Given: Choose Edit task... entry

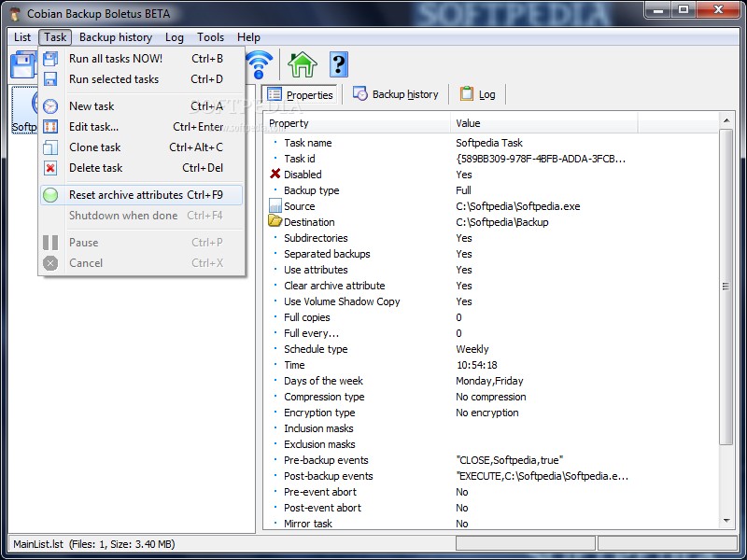Looking at the screenshot, I should click(x=142, y=127).
